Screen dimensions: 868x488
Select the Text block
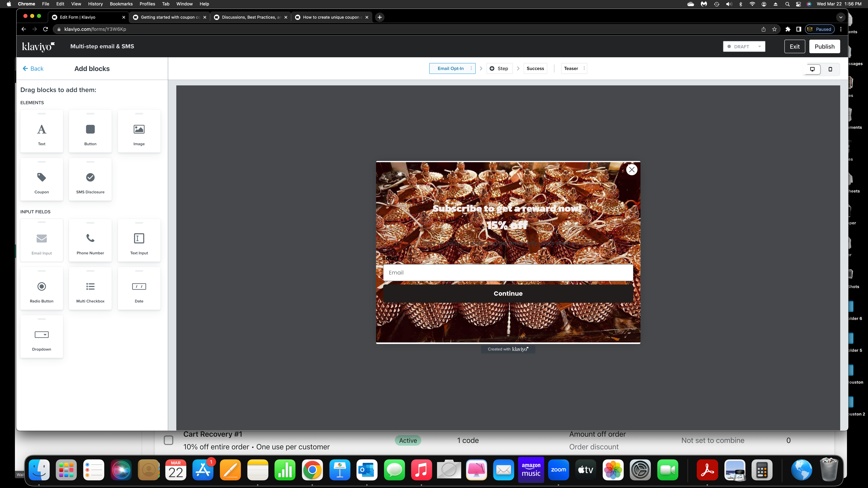point(41,131)
